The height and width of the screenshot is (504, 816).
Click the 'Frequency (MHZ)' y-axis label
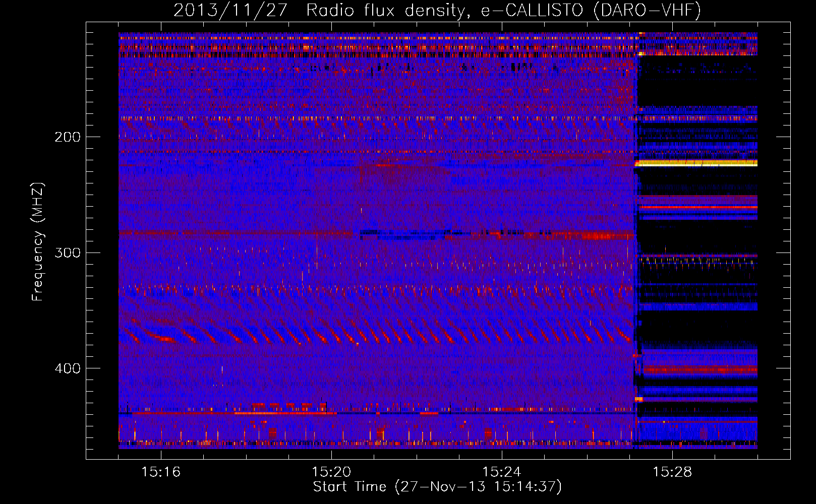tap(38, 242)
